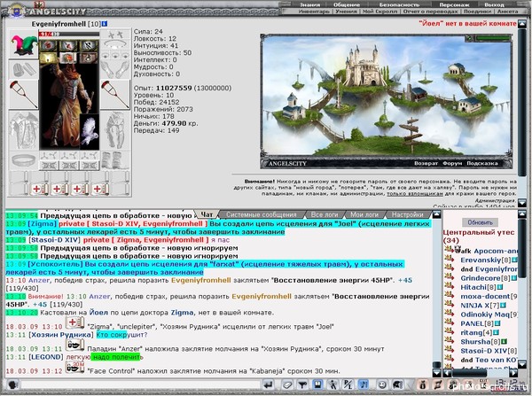Open the Анкета submenu
This screenshot has width=532, height=396.
(507, 12)
